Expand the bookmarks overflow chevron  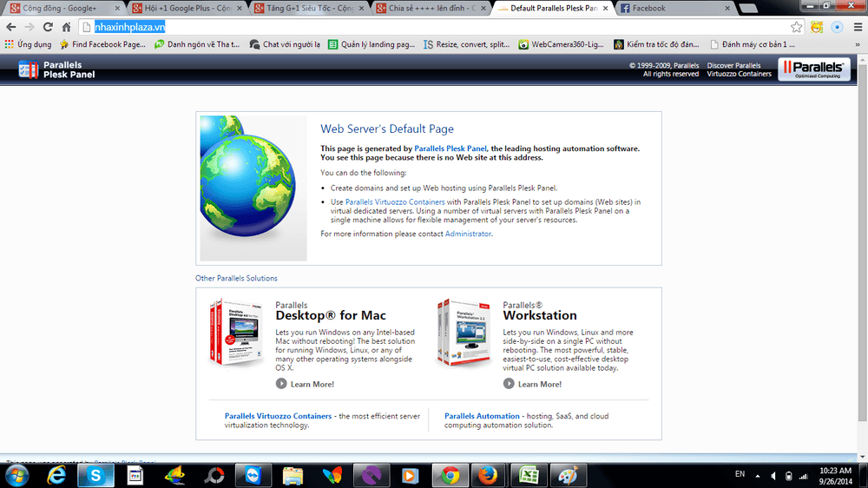point(858,44)
